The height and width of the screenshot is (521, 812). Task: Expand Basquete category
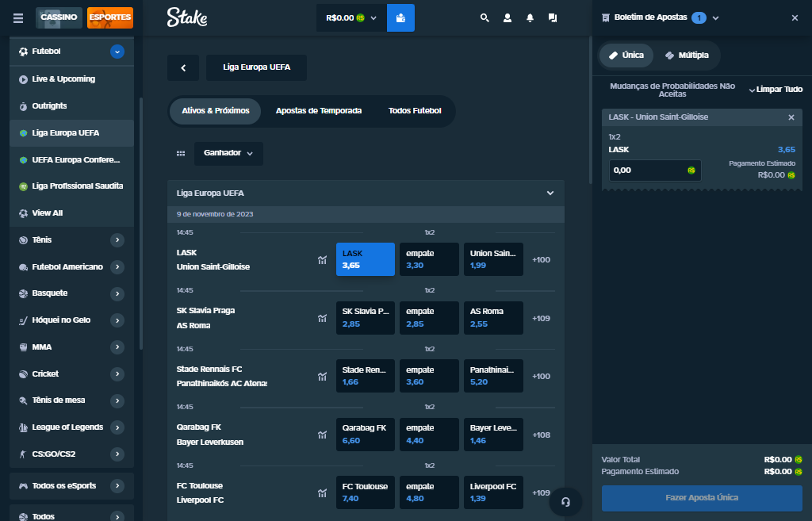117,293
